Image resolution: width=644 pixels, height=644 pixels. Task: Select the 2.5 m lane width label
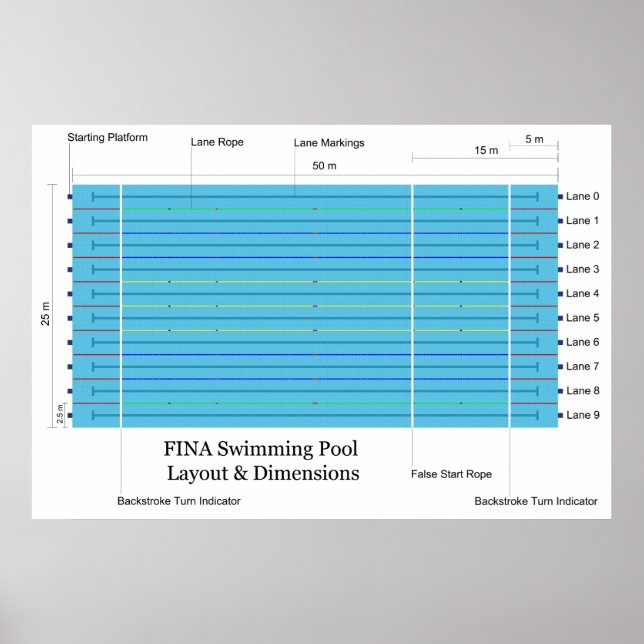point(60,414)
